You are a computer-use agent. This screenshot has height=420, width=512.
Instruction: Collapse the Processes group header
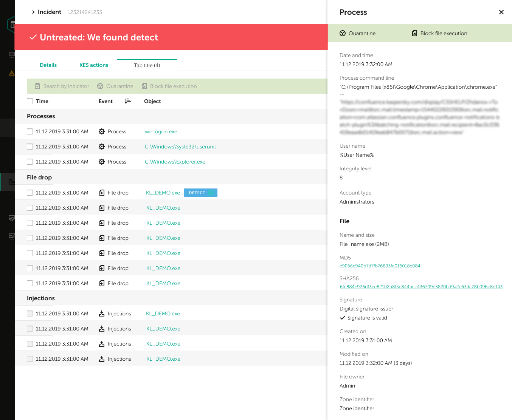171,116
